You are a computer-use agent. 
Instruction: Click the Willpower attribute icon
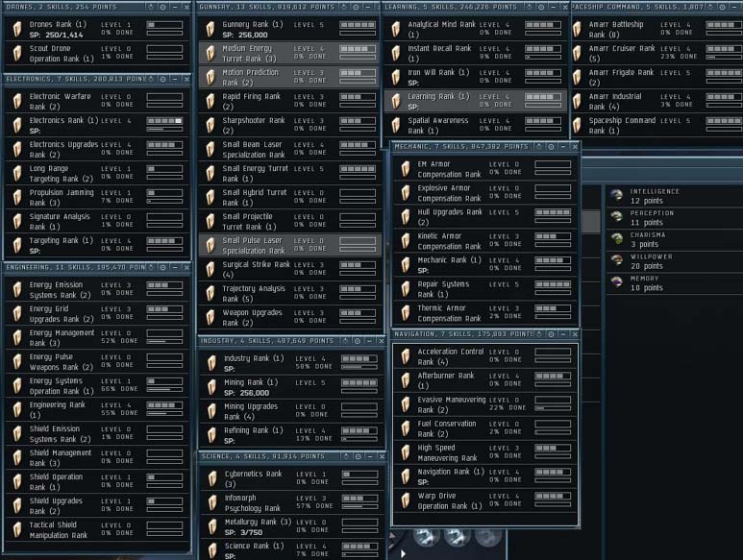tap(616, 261)
